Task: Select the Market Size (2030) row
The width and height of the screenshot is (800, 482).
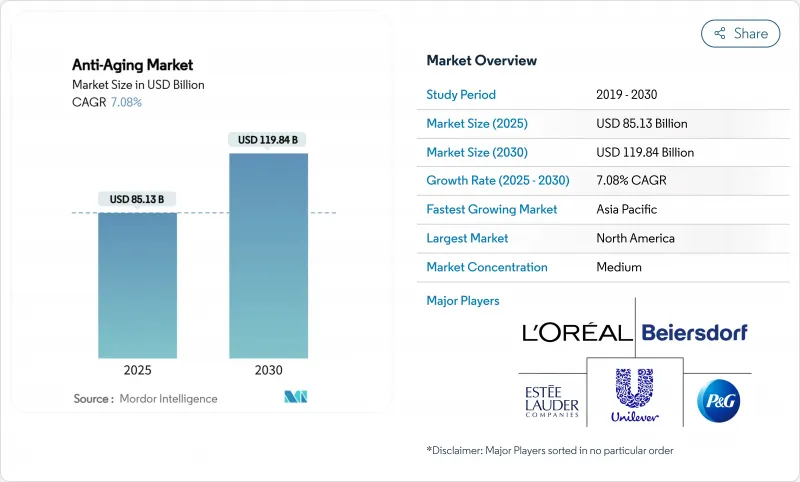Action: tap(588, 152)
